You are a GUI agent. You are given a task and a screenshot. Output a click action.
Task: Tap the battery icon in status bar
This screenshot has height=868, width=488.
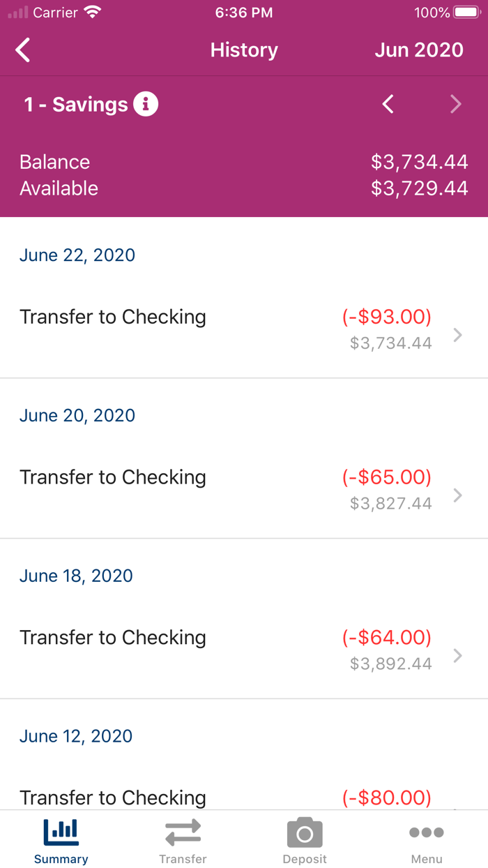pos(466,11)
